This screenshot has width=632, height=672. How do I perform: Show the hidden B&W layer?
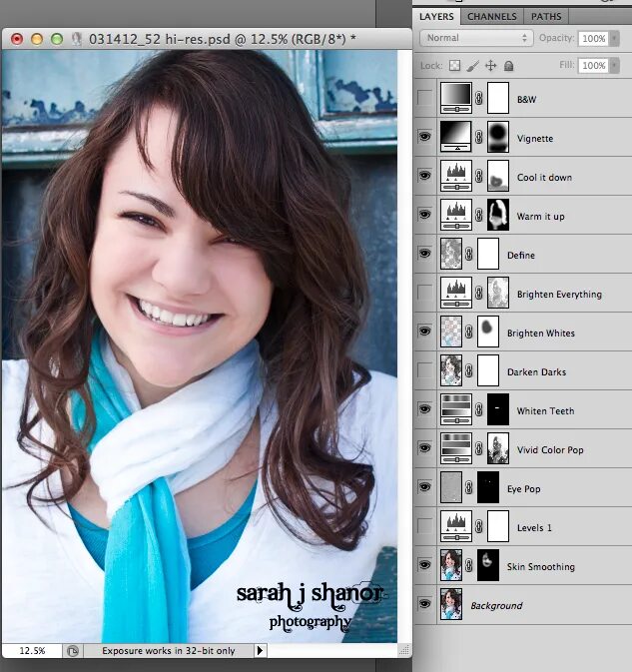pyautogui.click(x=424, y=98)
